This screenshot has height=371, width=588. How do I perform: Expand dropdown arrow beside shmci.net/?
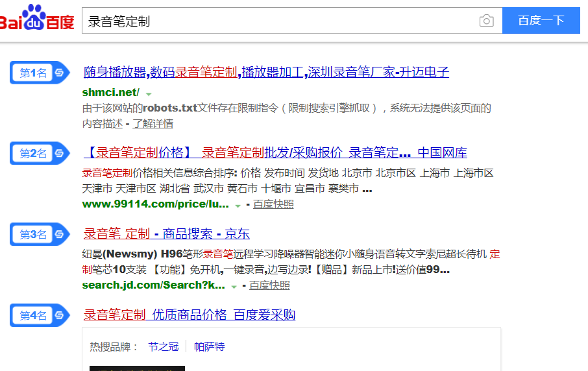[149, 93]
